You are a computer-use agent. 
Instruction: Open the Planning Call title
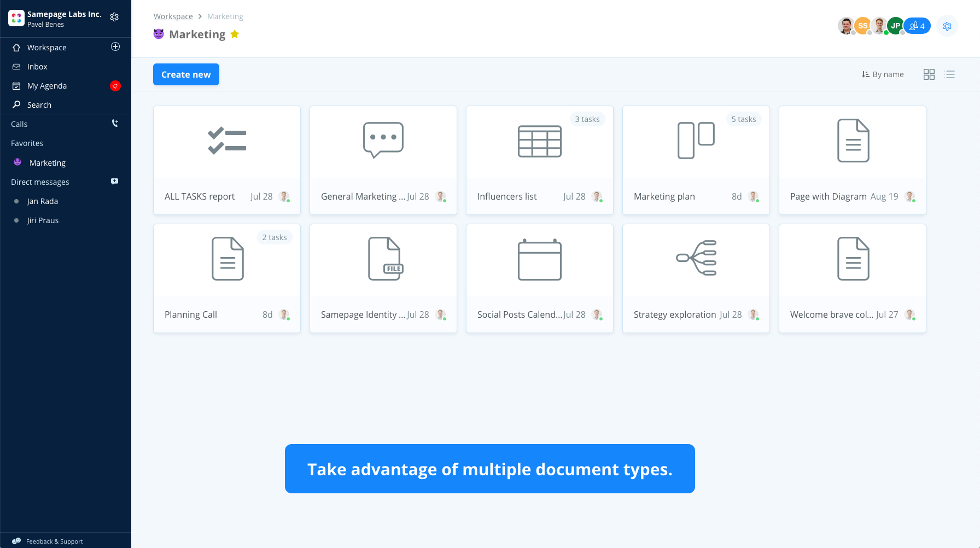191,314
